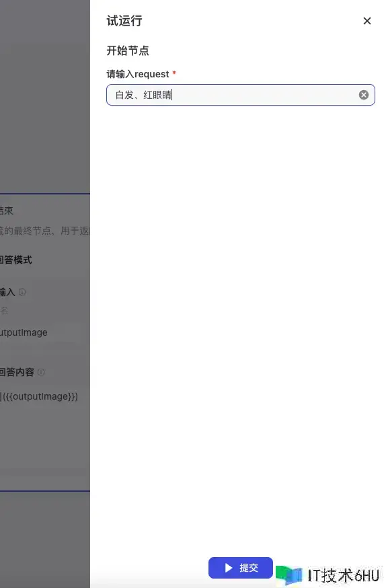The height and width of the screenshot is (588, 384).
Task: Click the {{outputImage}} answer content box
Action: tap(39, 396)
